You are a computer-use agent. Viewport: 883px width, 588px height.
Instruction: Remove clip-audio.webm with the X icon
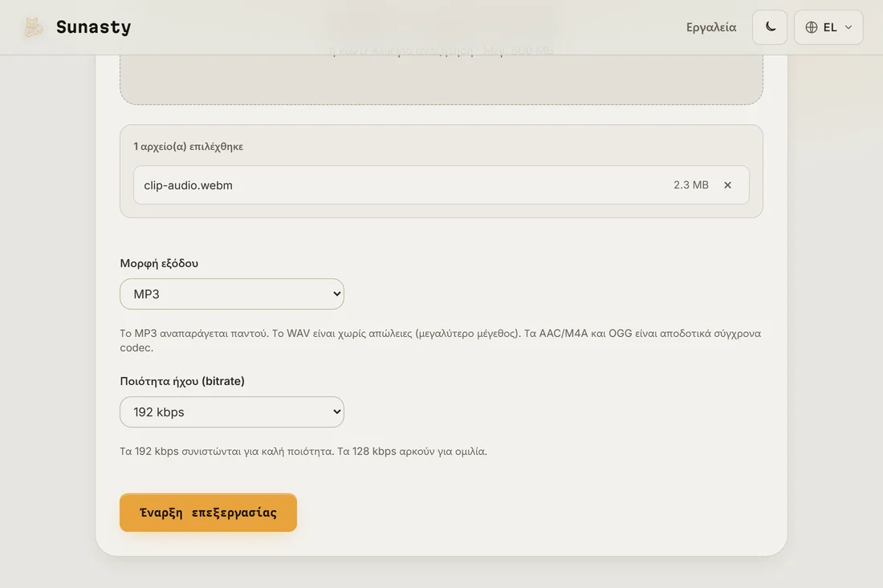(727, 185)
